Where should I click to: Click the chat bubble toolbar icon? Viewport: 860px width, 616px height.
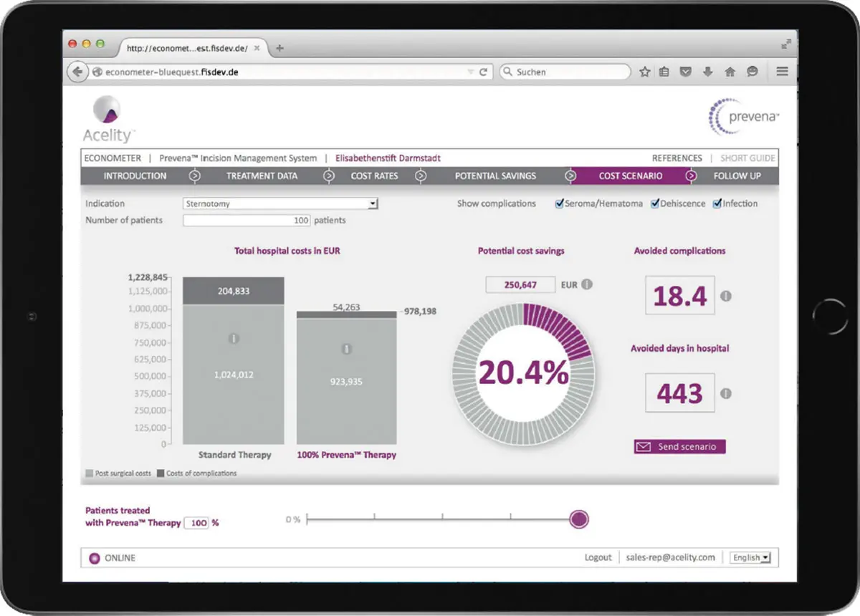(x=752, y=72)
